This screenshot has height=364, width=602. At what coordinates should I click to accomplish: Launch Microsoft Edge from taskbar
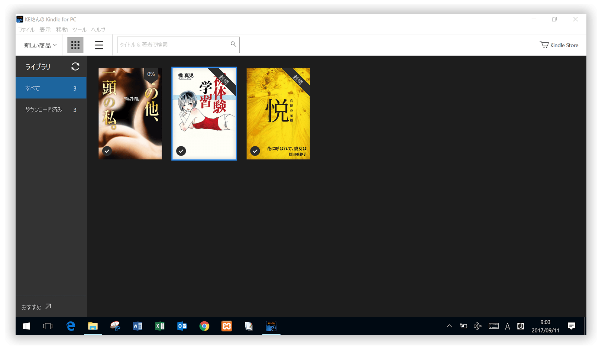[x=71, y=326]
